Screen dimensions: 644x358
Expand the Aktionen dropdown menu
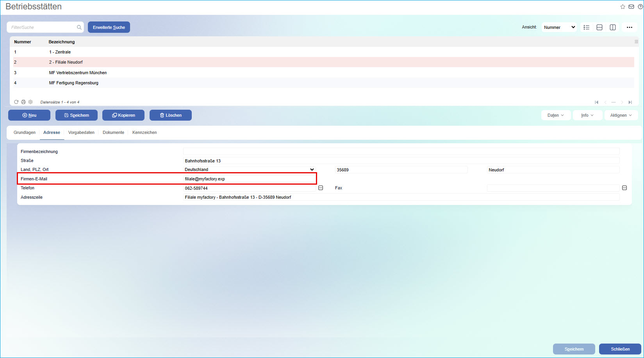621,115
